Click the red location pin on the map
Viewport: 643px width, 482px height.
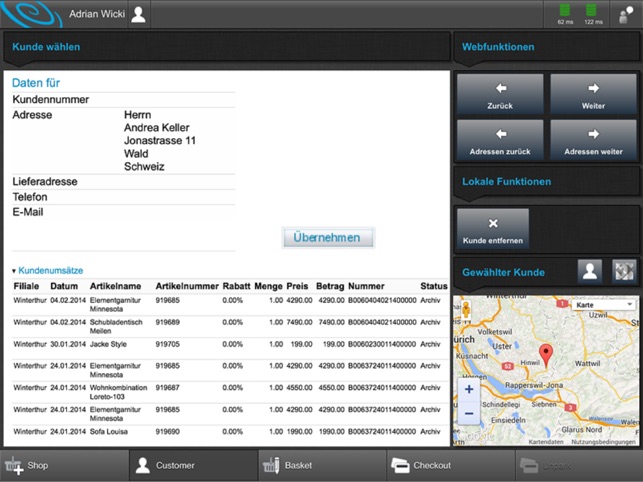(545, 355)
